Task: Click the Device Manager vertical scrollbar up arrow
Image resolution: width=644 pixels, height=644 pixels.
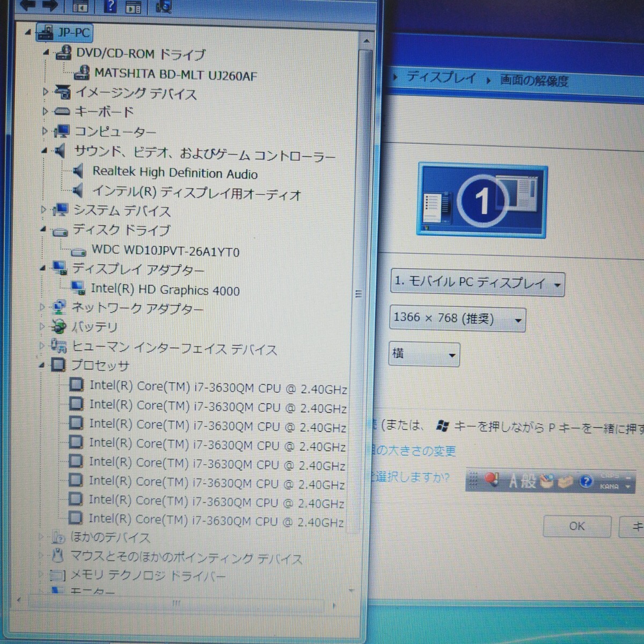Action: (366, 41)
